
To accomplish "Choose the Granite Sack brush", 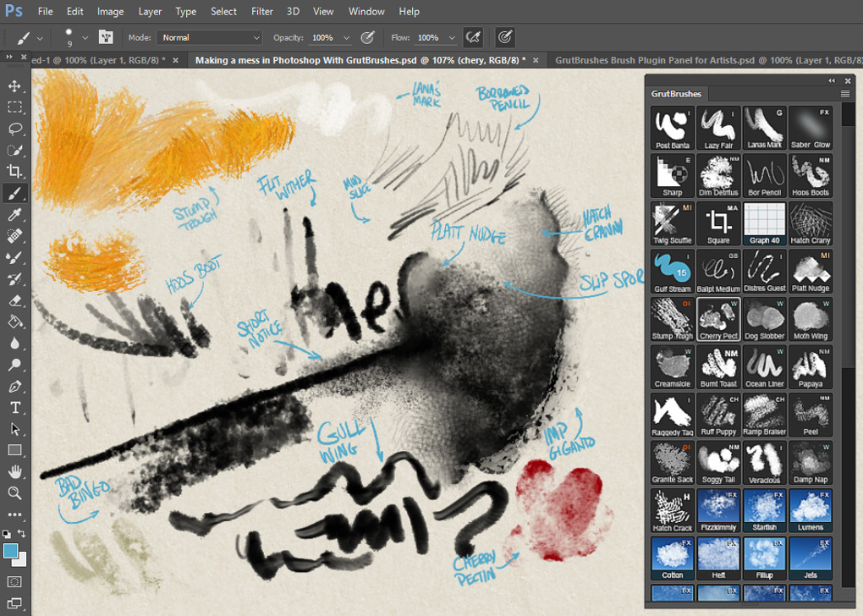I will (672, 463).
